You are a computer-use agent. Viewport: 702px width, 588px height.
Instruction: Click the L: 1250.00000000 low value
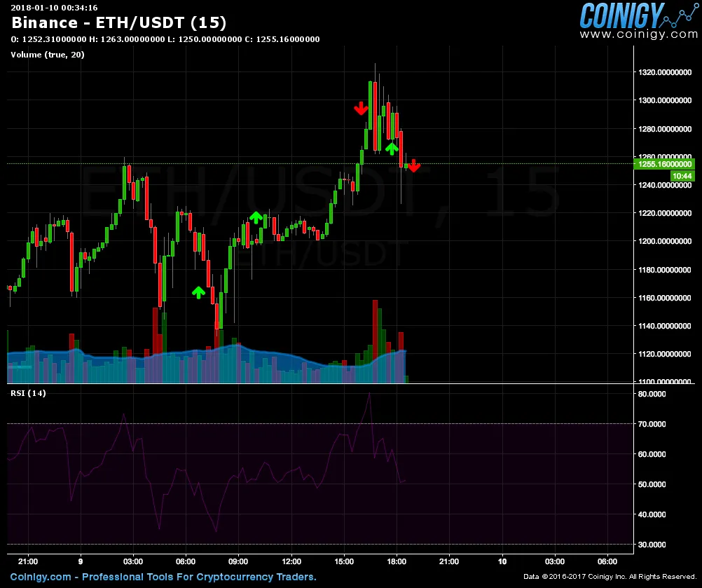coord(205,39)
